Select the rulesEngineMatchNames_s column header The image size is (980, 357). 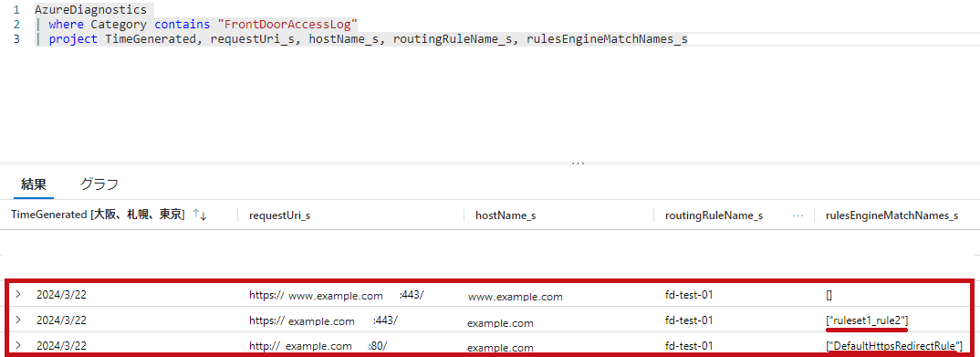pyautogui.click(x=891, y=215)
